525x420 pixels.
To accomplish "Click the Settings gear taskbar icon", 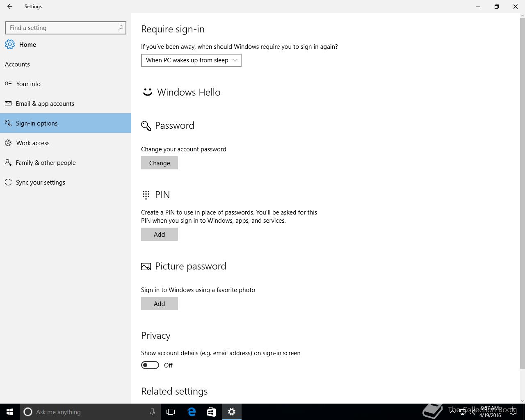I will [232, 412].
